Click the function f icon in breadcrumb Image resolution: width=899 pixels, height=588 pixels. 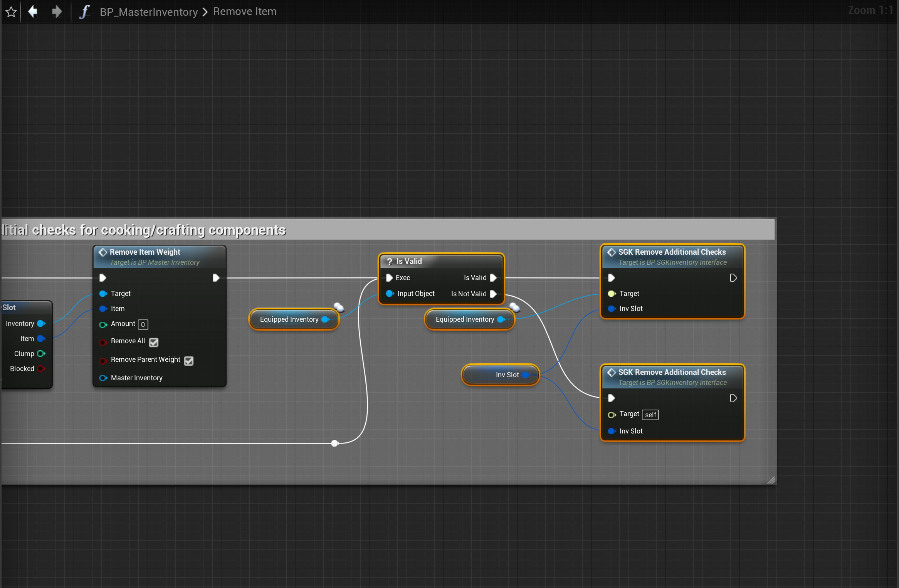84,12
